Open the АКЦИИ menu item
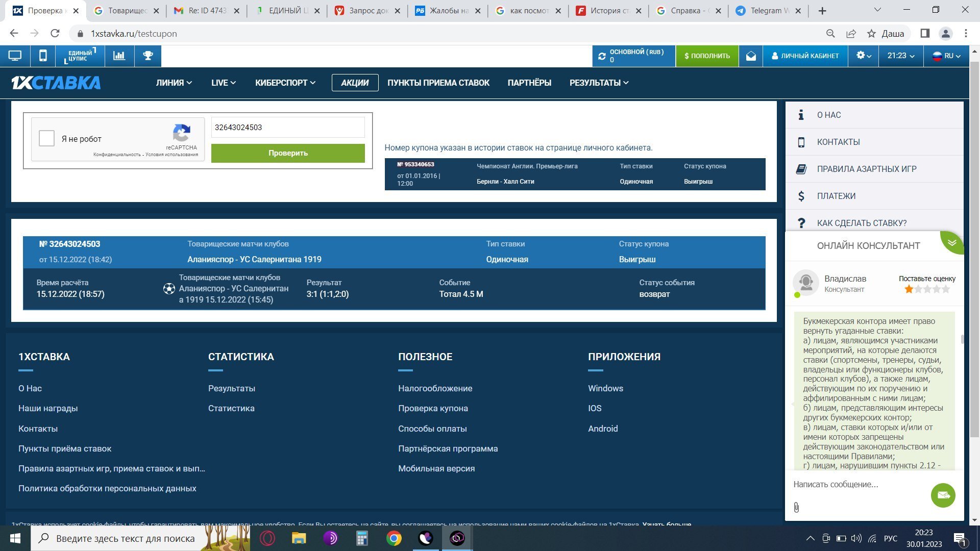The image size is (980, 551). click(355, 83)
